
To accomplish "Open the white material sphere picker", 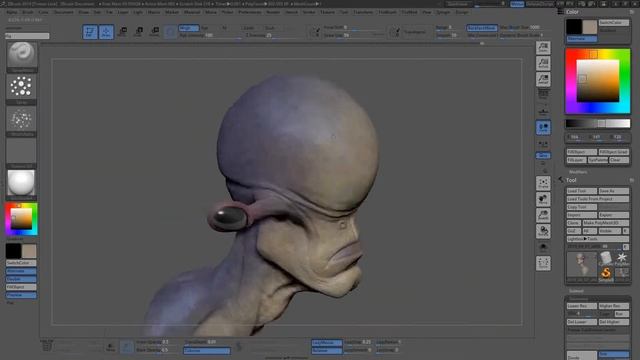I will click(21, 182).
